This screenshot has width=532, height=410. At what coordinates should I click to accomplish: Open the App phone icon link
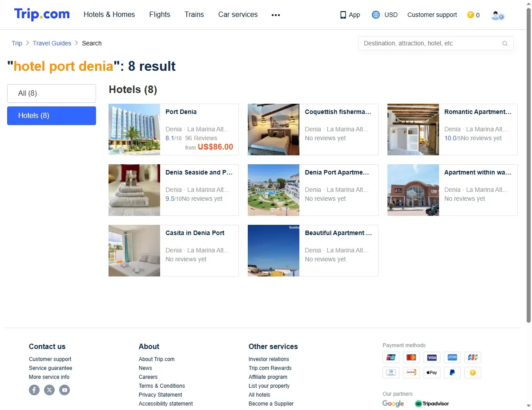[343, 15]
